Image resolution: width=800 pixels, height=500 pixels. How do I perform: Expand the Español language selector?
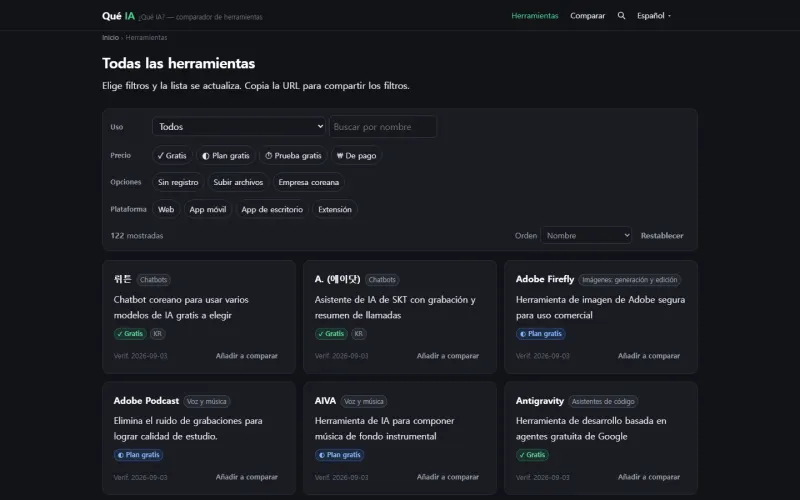[654, 16]
